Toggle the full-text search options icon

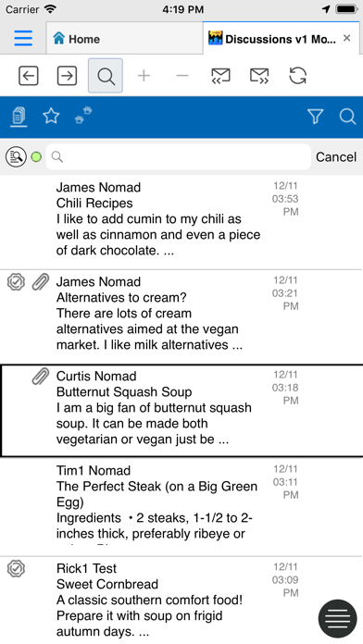point(16,157)
